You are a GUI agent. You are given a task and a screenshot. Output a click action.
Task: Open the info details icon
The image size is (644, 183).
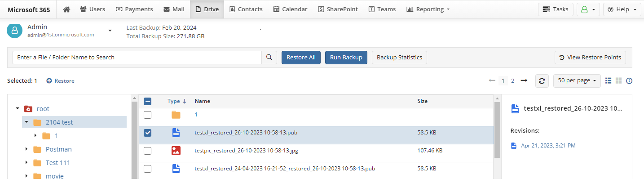tap(629, 81)
